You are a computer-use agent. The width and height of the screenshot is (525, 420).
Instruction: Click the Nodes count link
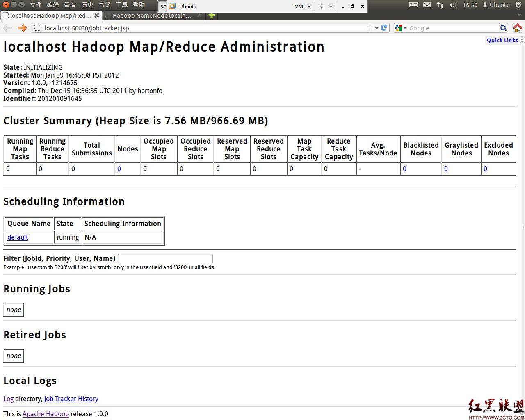[119, 169]
